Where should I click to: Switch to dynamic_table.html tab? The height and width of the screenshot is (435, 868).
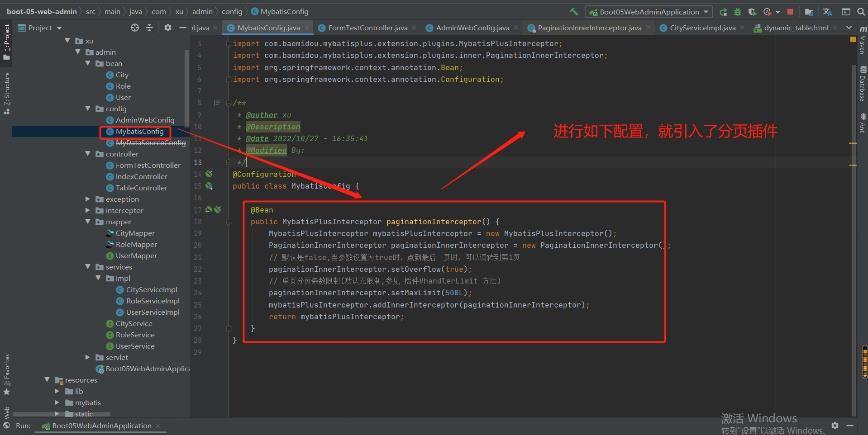(796, 28)
